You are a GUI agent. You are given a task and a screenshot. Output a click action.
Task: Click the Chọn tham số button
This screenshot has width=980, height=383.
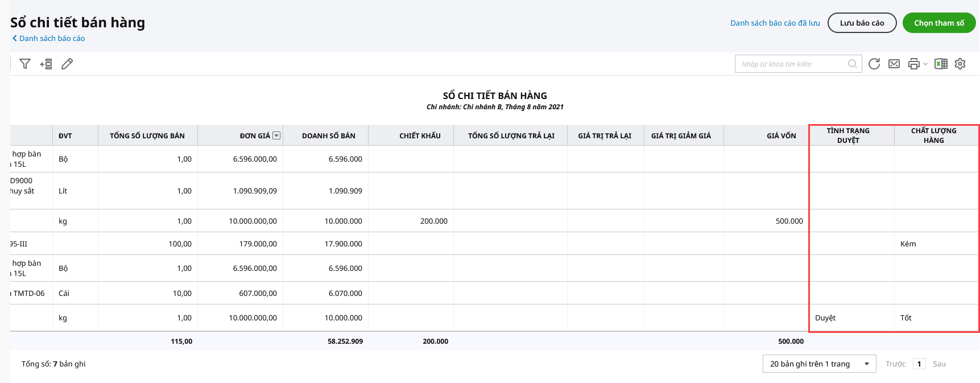click(x=939, y=23)
